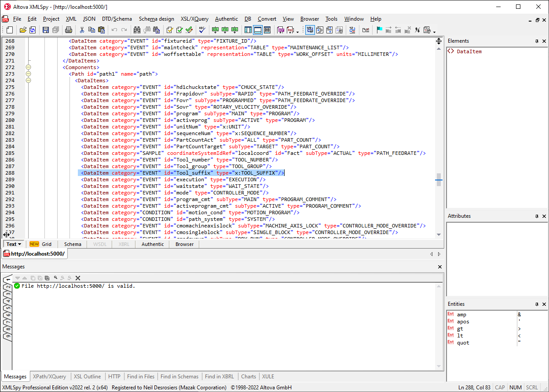549x392 pixels.
Task: Select Messages page tab 2
Action: 7,288
